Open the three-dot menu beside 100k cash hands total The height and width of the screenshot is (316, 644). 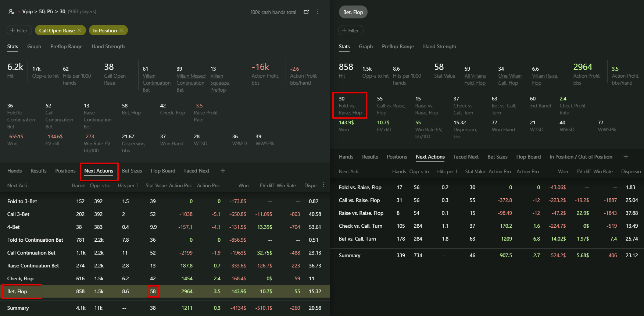pos(318,12)
